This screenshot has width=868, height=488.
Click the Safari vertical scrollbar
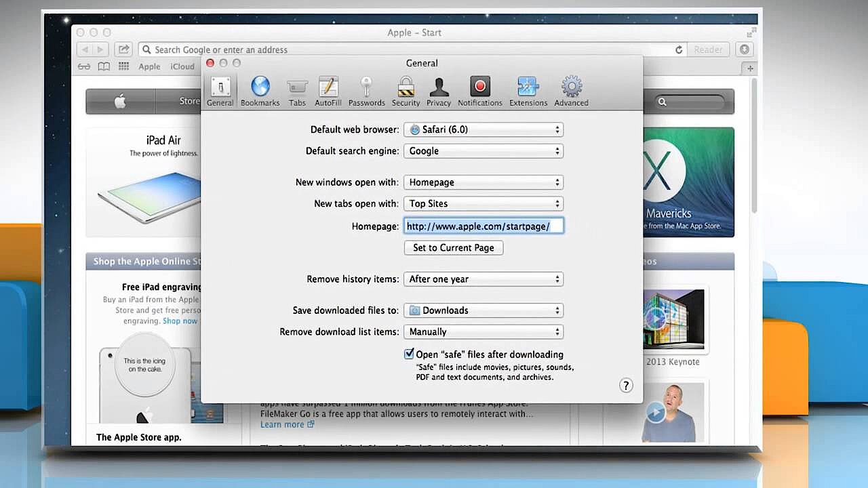point(754,146)
